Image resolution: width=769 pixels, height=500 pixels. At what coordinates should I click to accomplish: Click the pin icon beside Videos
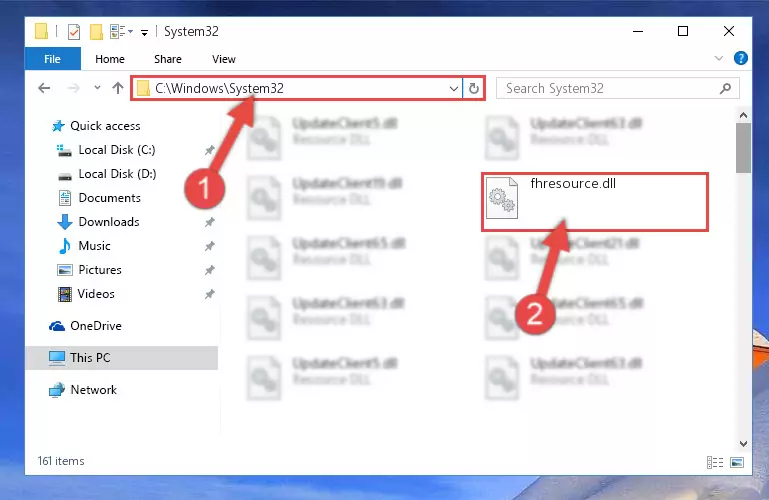[209, 294]
